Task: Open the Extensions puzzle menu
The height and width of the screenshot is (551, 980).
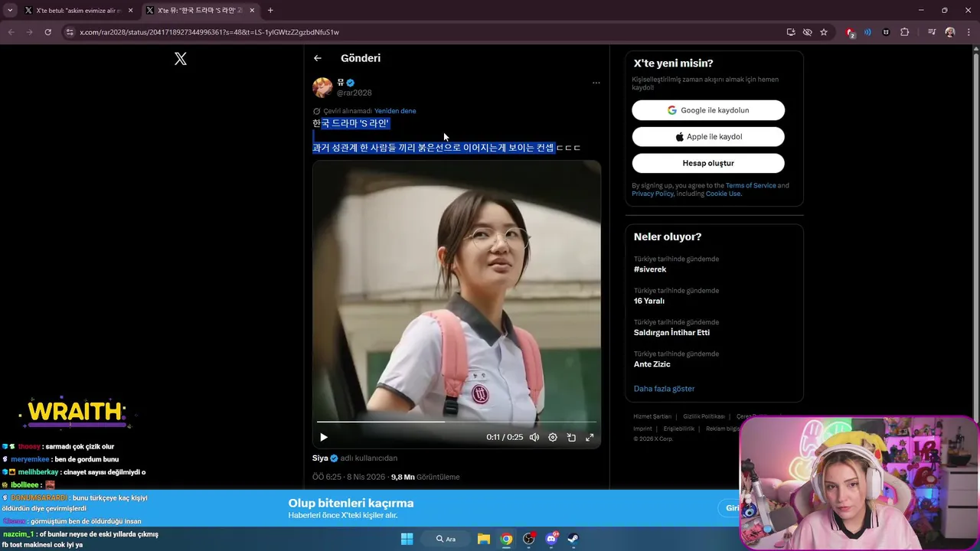Action: tap(905, 32)
